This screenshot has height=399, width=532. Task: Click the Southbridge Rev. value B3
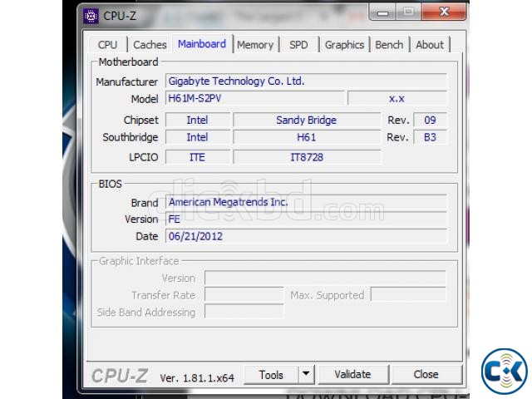[430, 137]
